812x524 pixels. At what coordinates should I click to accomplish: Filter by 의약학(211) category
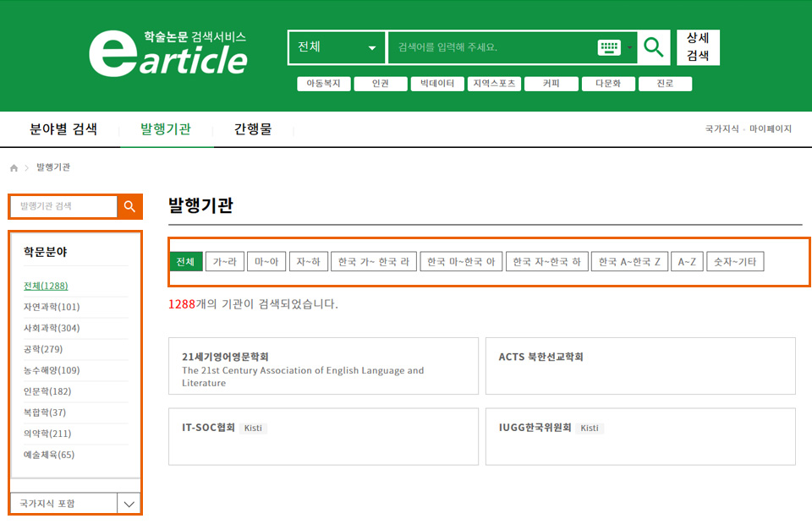tap(47, 434)
